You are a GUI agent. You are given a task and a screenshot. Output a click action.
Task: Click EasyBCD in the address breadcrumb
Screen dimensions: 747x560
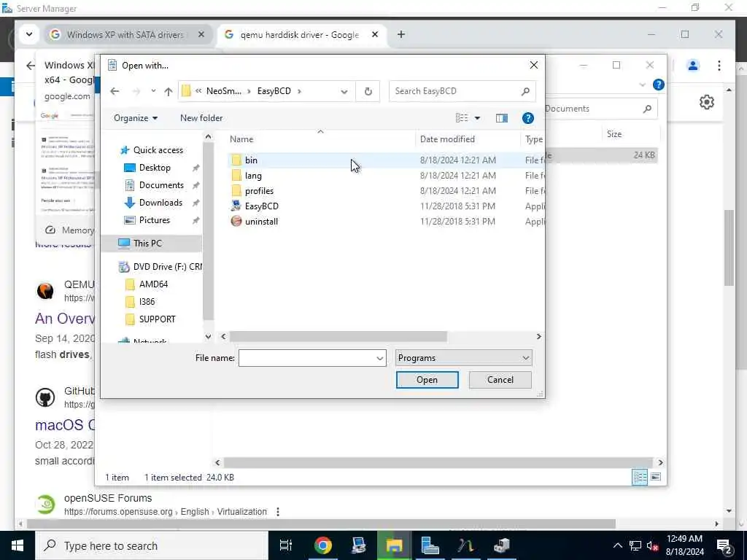[x=274, y=91]
